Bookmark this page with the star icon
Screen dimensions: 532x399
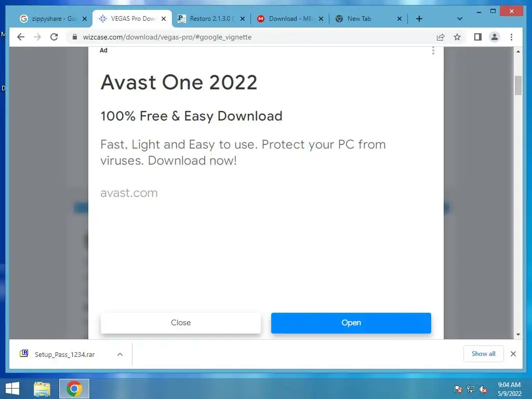pos(457,37)
